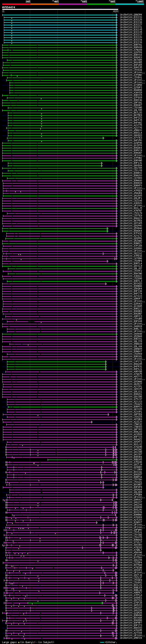Click the Large gaps legend text

click(28, 642)
